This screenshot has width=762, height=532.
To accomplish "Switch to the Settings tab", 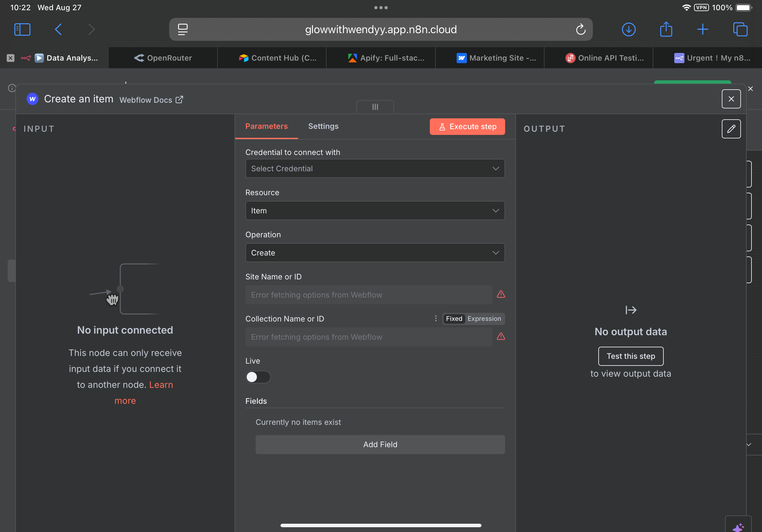I will tap(323, 126).
